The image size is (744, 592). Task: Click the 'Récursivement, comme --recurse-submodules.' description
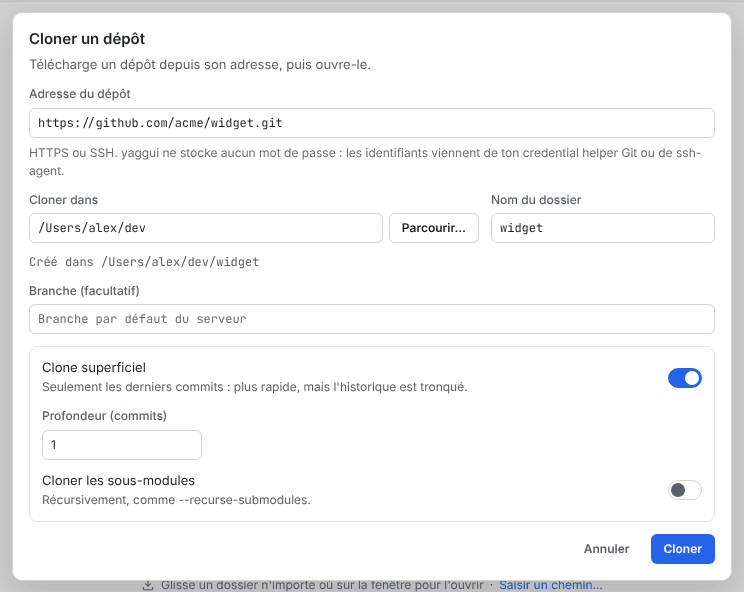point(177,500)
